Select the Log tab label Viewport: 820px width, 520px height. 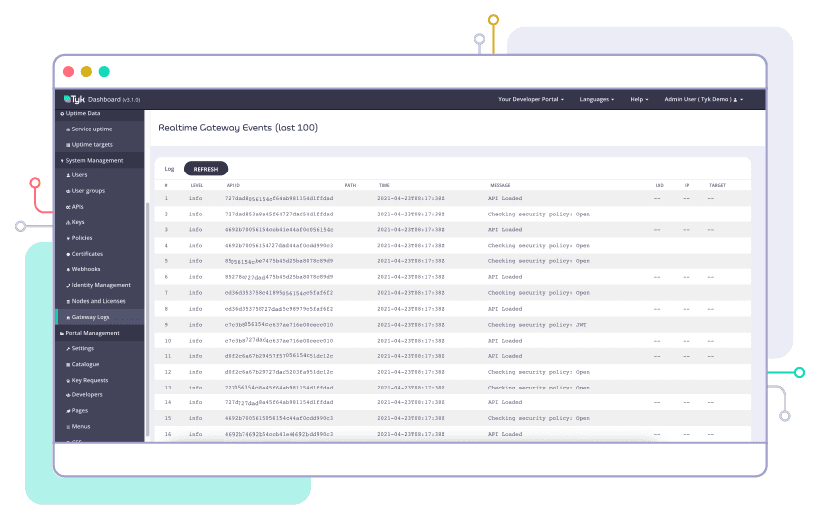point(169,169)
